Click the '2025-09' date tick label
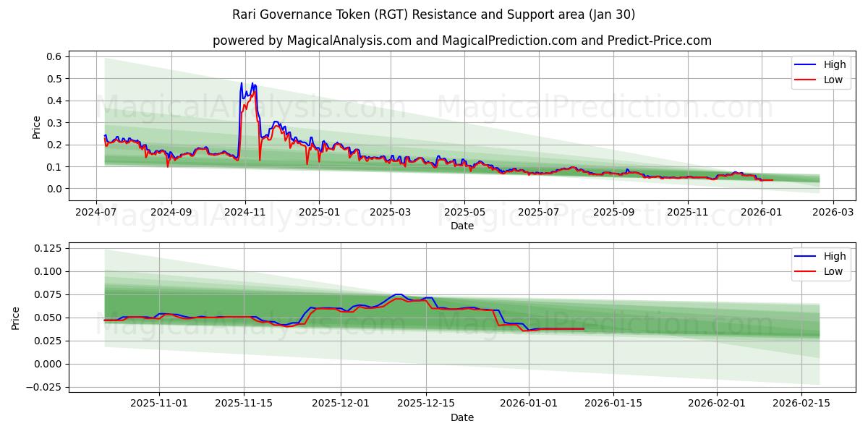Screen dimensions: 868x434 (613, 212)
